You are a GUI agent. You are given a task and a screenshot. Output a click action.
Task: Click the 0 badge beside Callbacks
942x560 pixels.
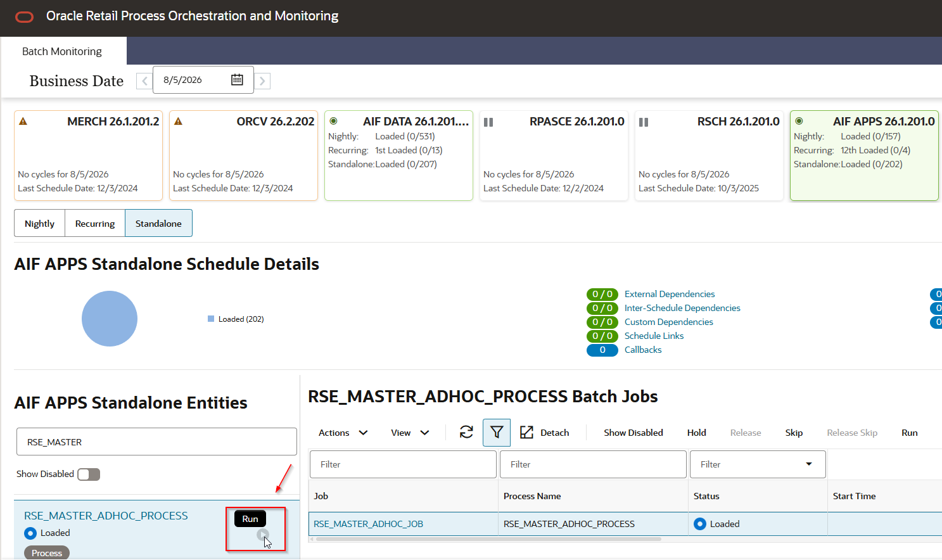click(x=602, y=350)
